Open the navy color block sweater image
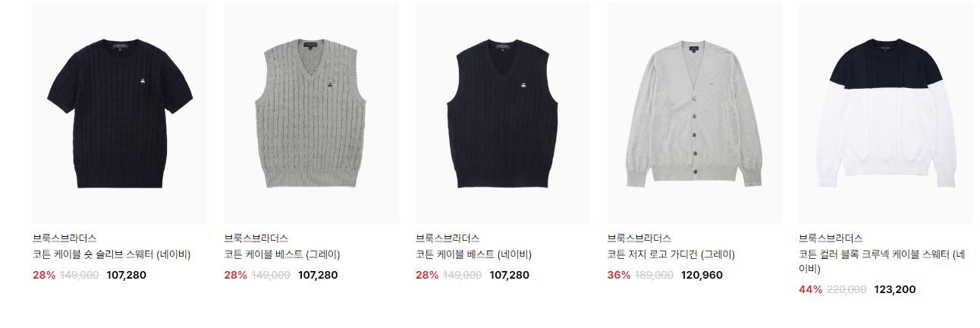 pyautogui.click(x=886, y=112)
